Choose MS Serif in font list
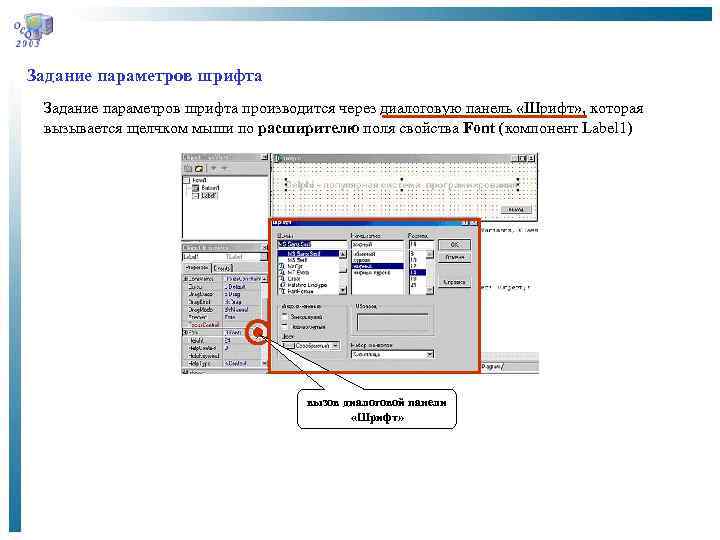This screenshot has width=720, height=540. click(x=297, y=260)
